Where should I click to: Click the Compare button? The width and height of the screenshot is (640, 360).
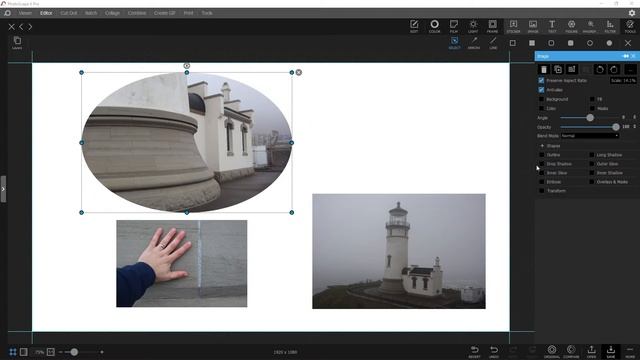(x=571, y=351)
